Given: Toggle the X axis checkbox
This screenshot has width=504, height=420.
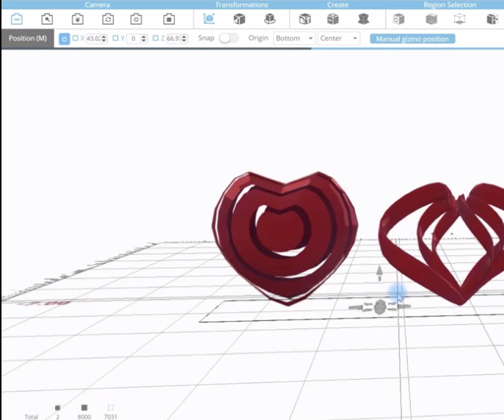Looking at the screenshot, I should [x=76, y=38].
